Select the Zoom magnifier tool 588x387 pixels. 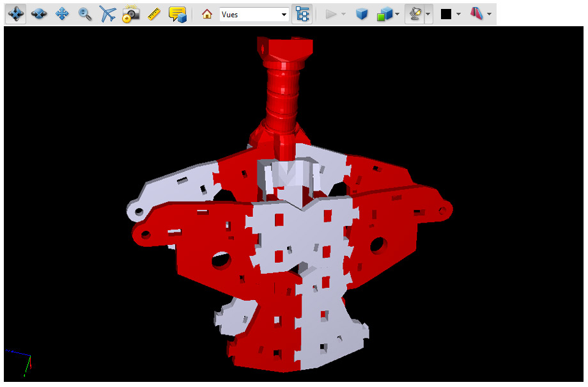(x=84, y=13)
